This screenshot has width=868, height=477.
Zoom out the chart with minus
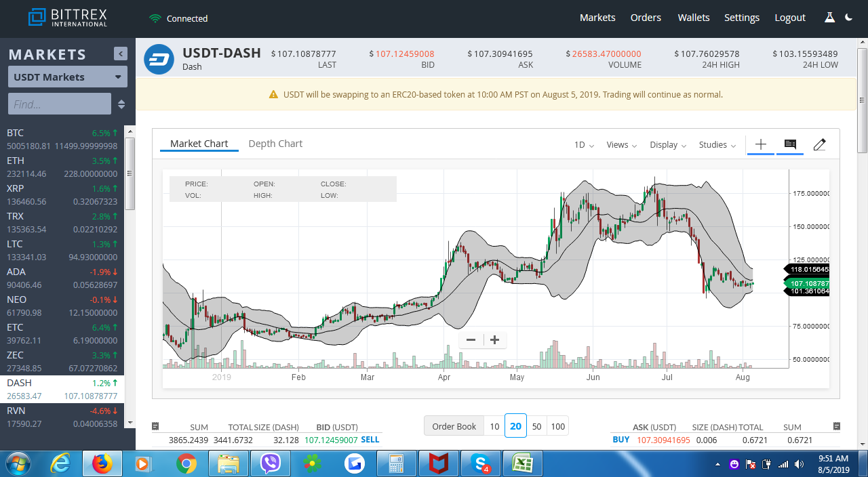pyautogui.click(x=471, y=340)
